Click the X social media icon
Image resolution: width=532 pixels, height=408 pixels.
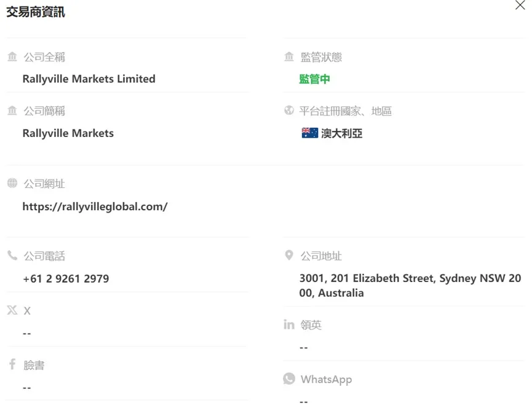click(x=12, y=310)
